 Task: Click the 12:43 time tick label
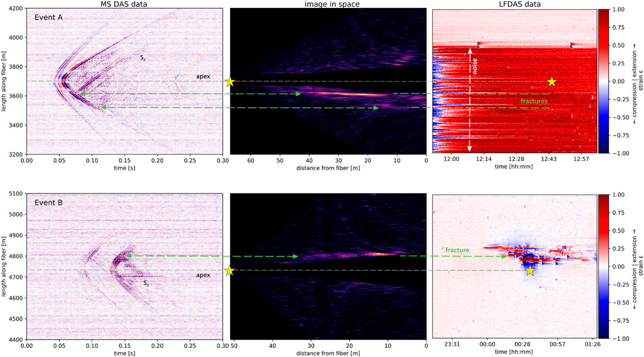[548, 159]
